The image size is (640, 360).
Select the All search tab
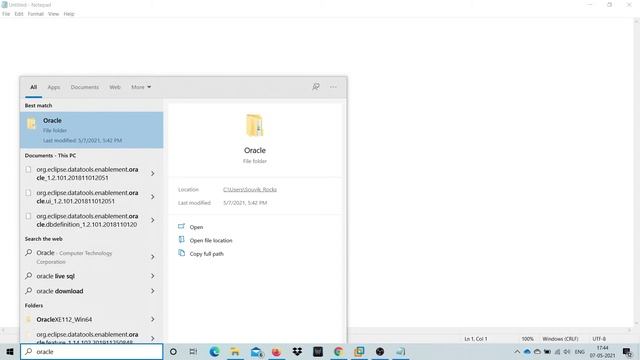tap(33, 87)
